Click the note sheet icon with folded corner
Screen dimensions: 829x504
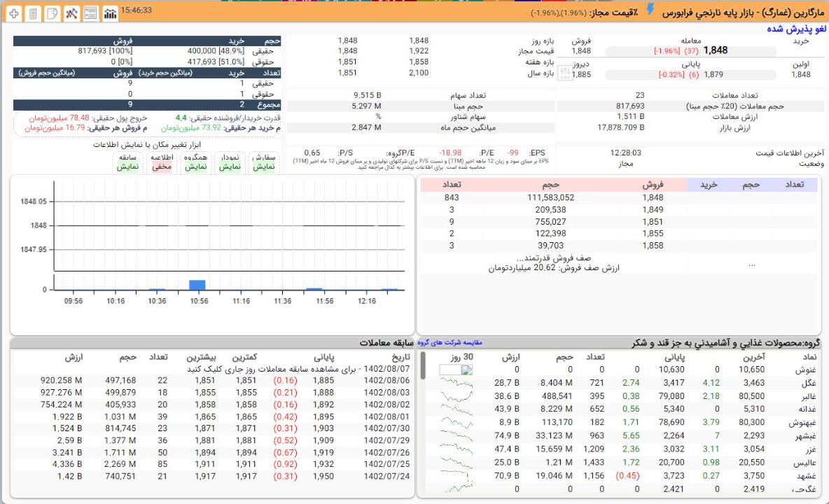(x=52, y=13)
